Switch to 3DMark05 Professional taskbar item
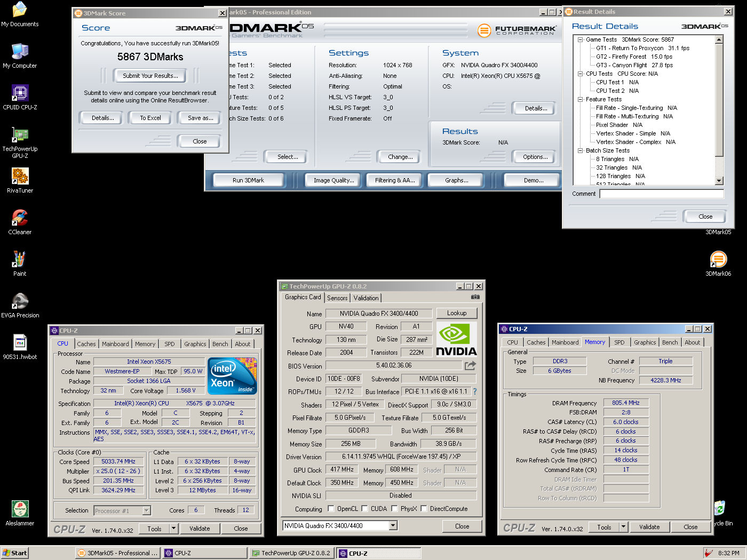Image resolution: width=747 pixels, height=560 pixels. [117, 553]
